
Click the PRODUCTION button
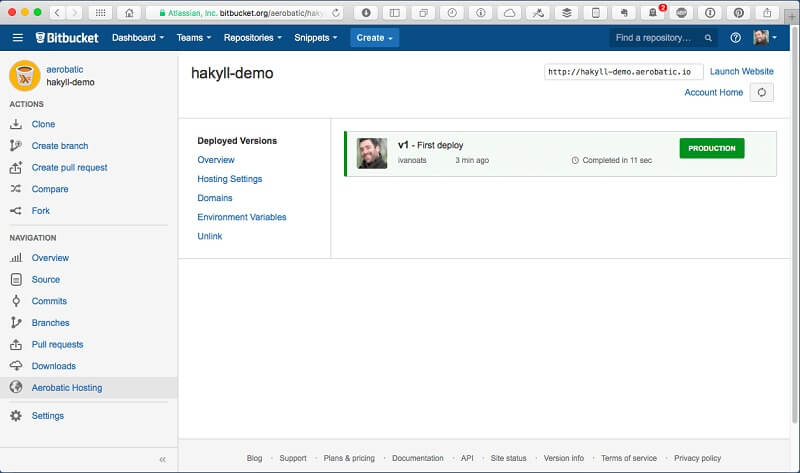click(712, 148)
